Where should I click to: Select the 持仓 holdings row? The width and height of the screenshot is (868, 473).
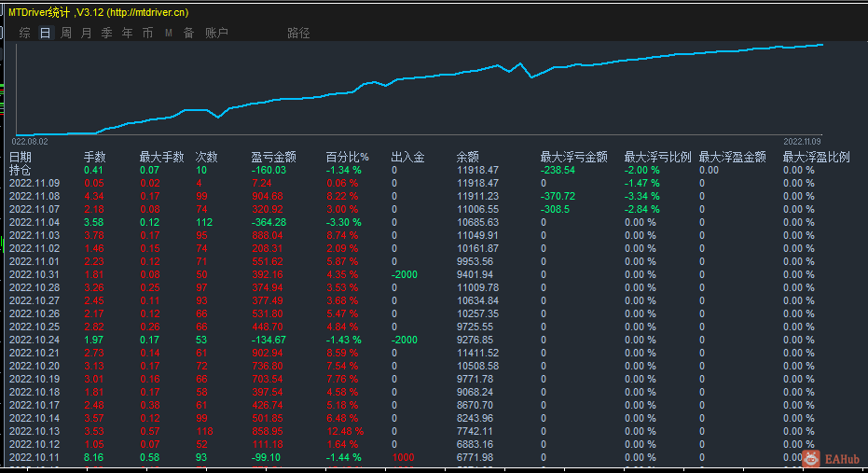21,170
